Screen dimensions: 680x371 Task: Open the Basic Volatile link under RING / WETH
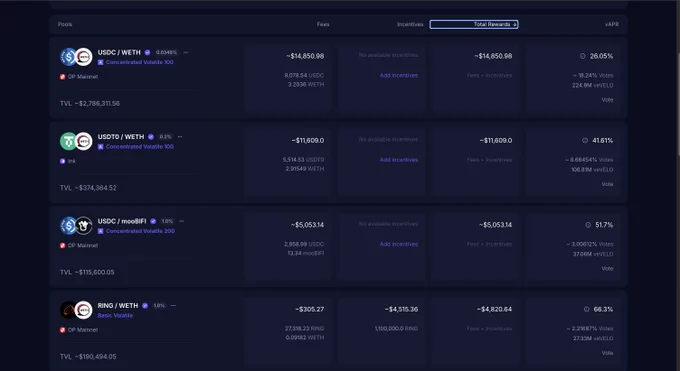(115, 315)
